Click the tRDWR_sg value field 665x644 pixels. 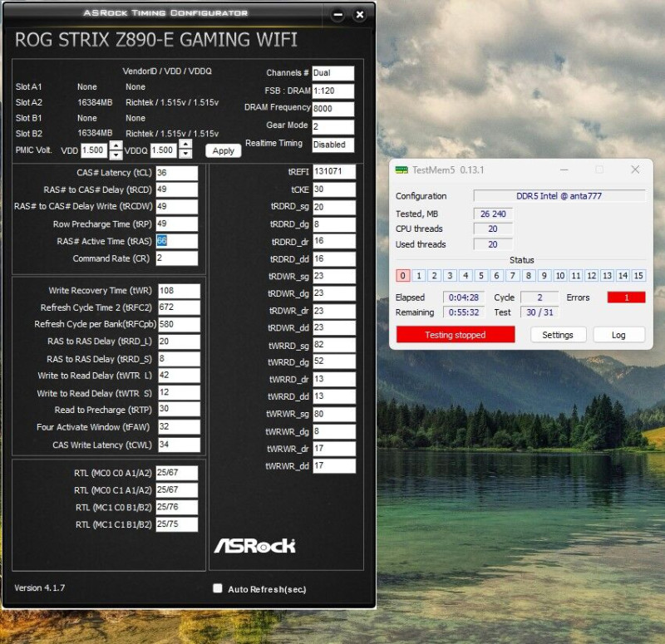click(x=334, y=277)
